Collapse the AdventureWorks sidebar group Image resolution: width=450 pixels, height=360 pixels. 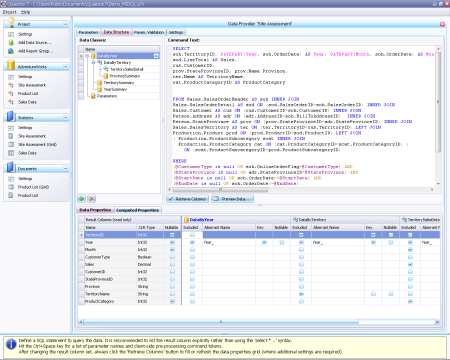(65, 67)
